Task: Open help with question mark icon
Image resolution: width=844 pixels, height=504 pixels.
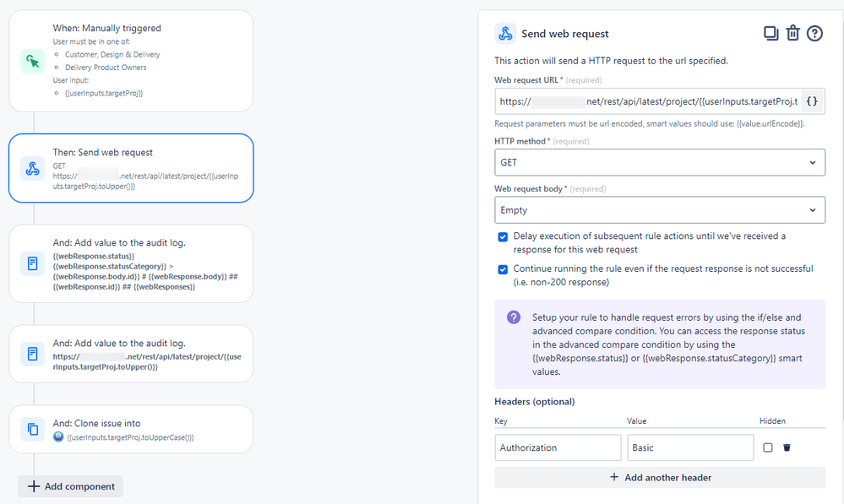Action: 814,34
